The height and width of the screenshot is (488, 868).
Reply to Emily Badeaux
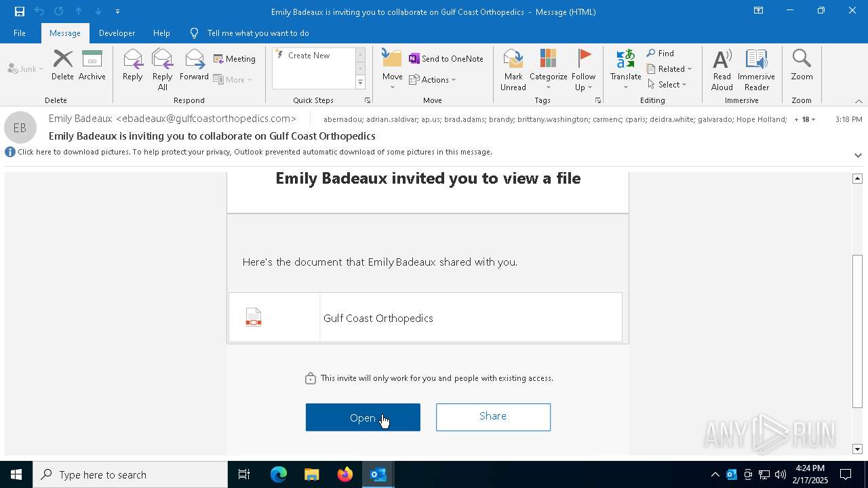tap(133, 65)
